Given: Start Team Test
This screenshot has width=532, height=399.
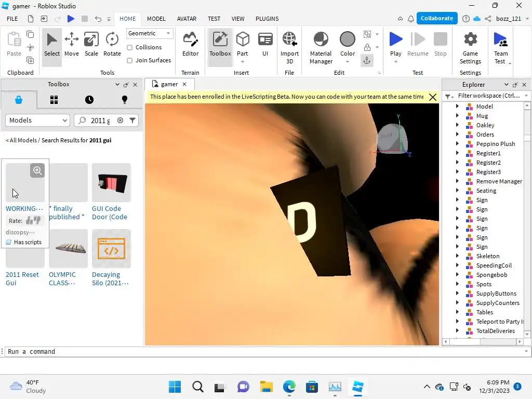Looking at the screenshot, I should pos(501,48).
